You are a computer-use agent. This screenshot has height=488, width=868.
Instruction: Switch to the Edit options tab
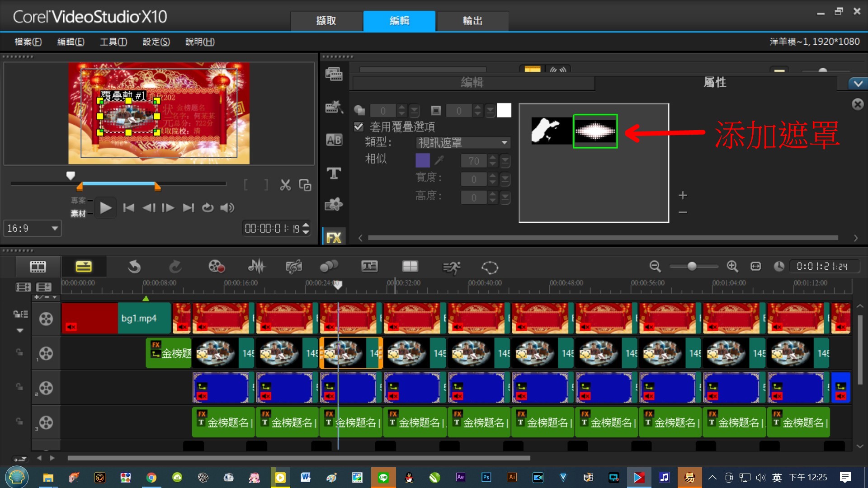473,82
